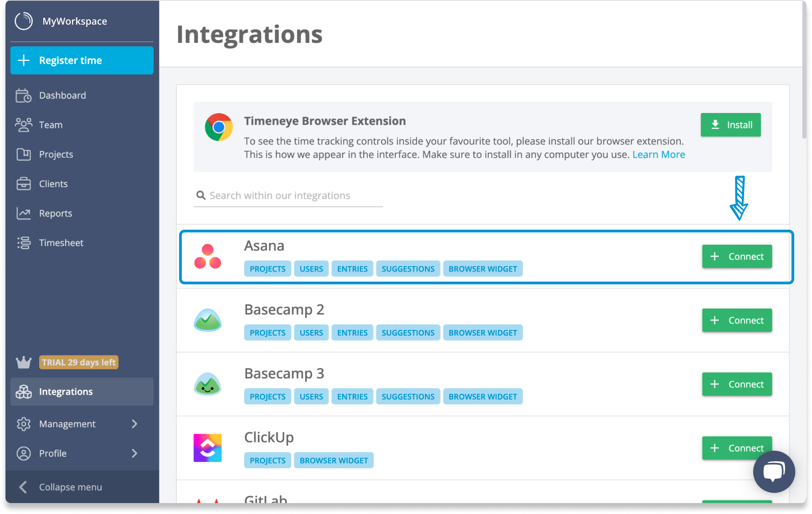Image resolution: width=812 pixels, height=514 pixels.
Task: Click Basecamp 2's PROJECTS tag
Action: 267,333
